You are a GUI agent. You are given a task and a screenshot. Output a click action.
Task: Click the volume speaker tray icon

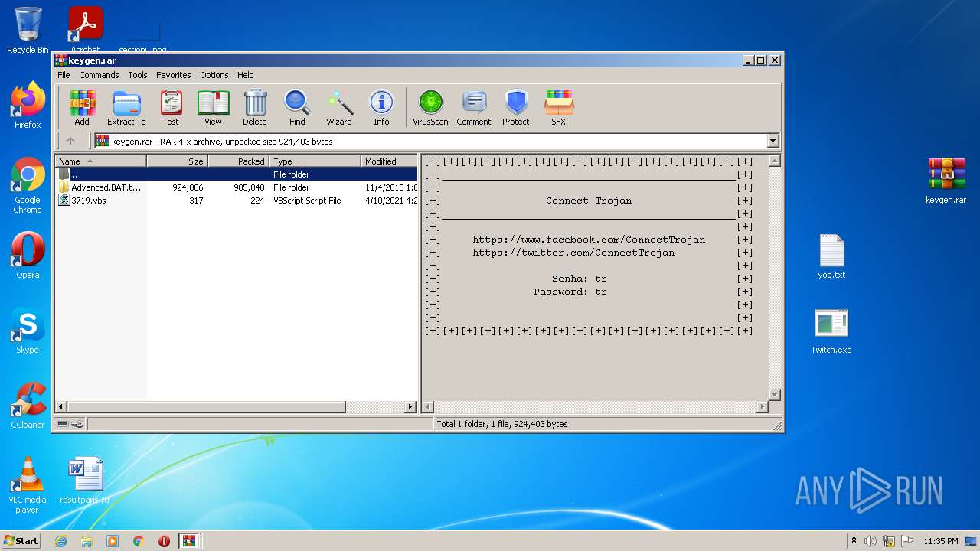(x=871, y=541)
